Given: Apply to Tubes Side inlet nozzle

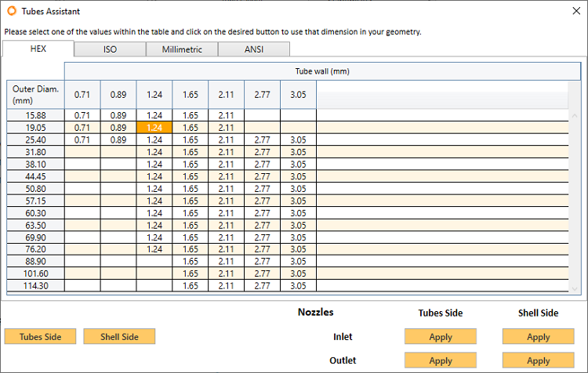Looking at the screenshot, I should pos(441,337).
